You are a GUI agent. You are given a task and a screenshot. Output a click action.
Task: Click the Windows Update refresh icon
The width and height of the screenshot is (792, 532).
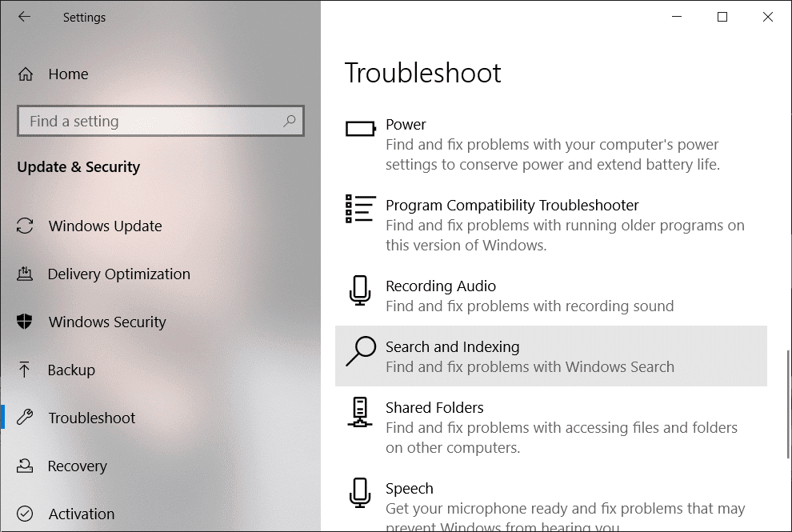pyautogui.click(x=26, y=226)
